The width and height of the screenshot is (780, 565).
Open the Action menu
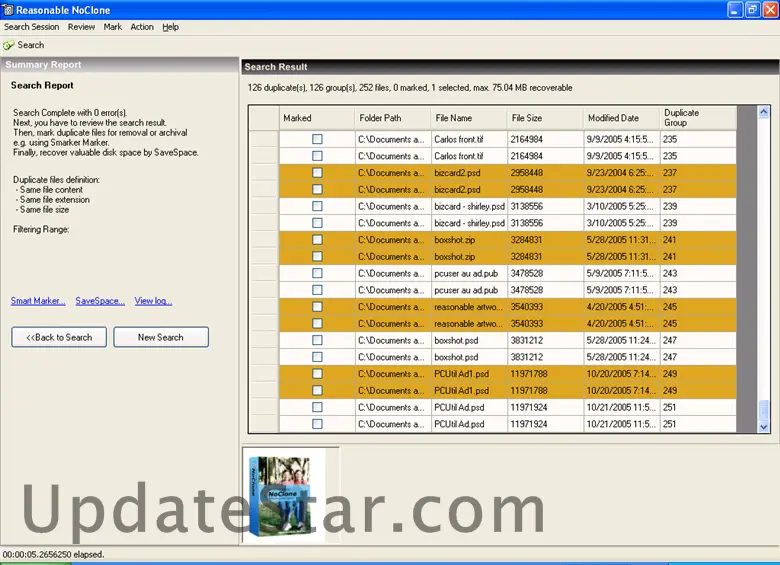click(142, 27)
